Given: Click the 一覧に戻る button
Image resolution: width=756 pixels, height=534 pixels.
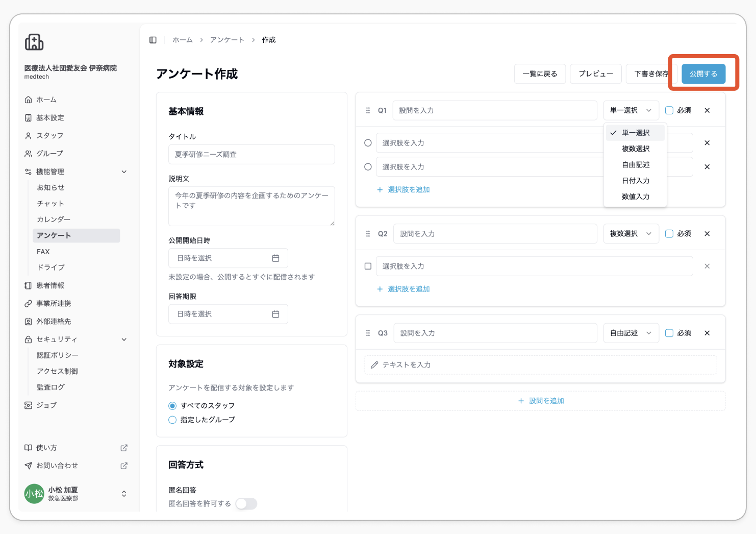Looking at the screenshot, I should 540,74.
